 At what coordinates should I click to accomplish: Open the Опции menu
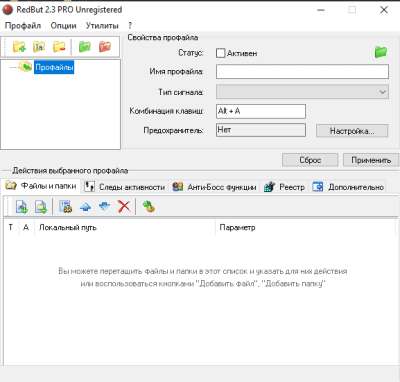63,26
